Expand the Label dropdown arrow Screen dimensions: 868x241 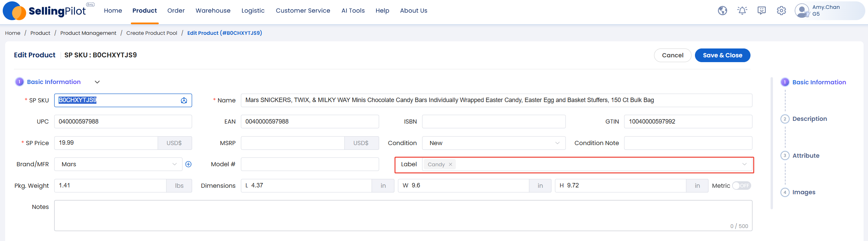(x=744, y=165)
